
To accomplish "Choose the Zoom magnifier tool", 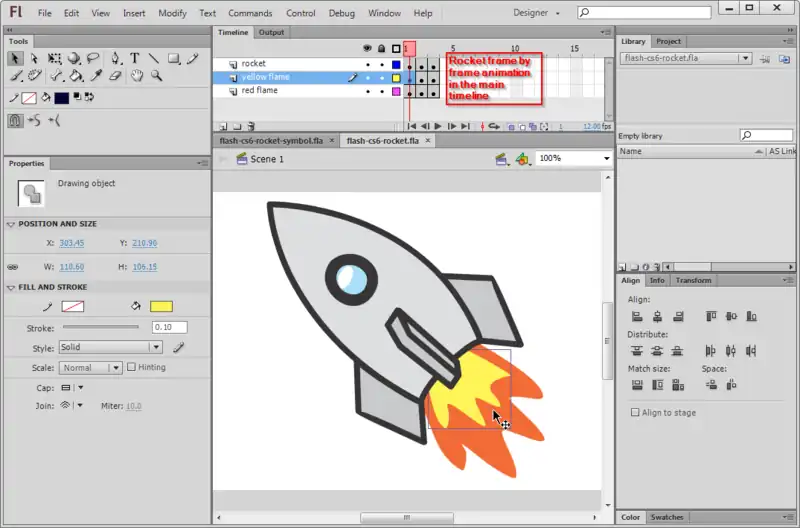I will tap(156, 75).
